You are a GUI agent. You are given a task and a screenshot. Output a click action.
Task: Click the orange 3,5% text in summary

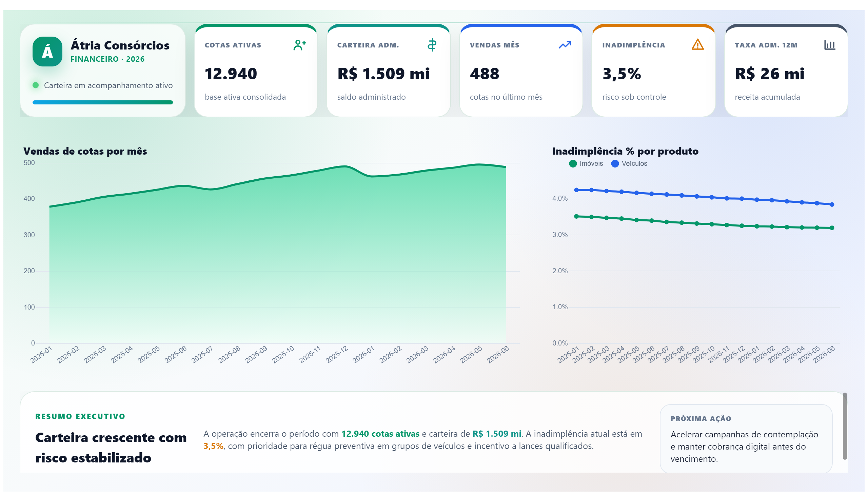coord(213,446)
